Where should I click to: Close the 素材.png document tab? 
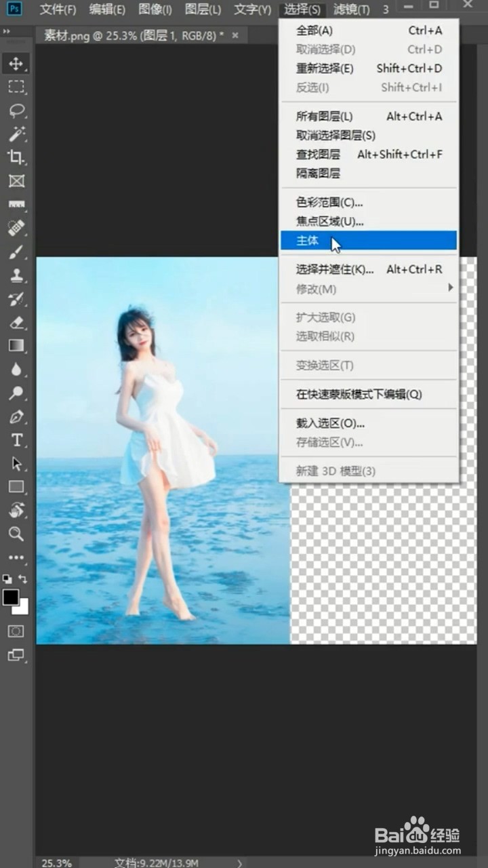click(235, 35)
